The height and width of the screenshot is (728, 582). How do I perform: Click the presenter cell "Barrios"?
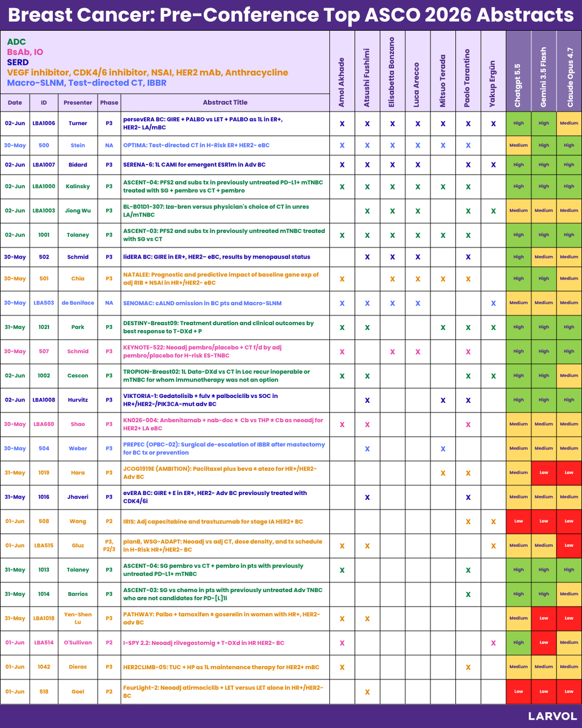pos(78,594)
